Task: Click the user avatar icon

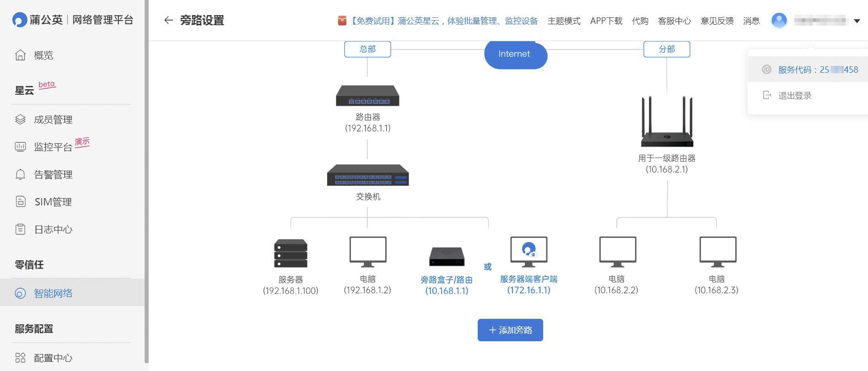Action: coord(779,21)
